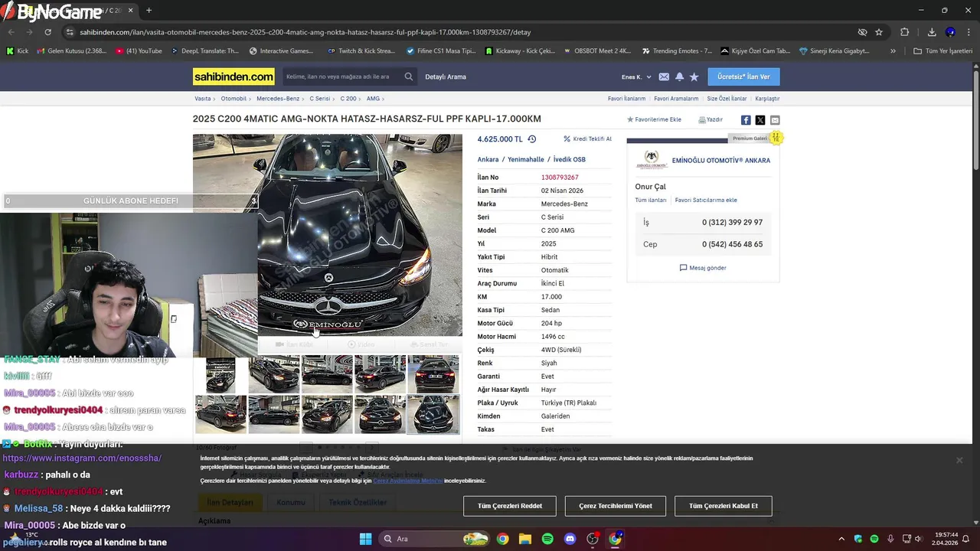The image size is (980, 551).
Task: Open the YouTube bookmark
Action: [139, 51]
